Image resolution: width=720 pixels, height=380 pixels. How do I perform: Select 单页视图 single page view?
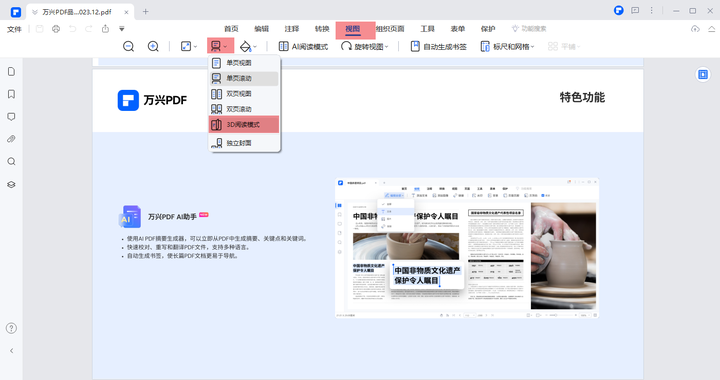(244, 63)
